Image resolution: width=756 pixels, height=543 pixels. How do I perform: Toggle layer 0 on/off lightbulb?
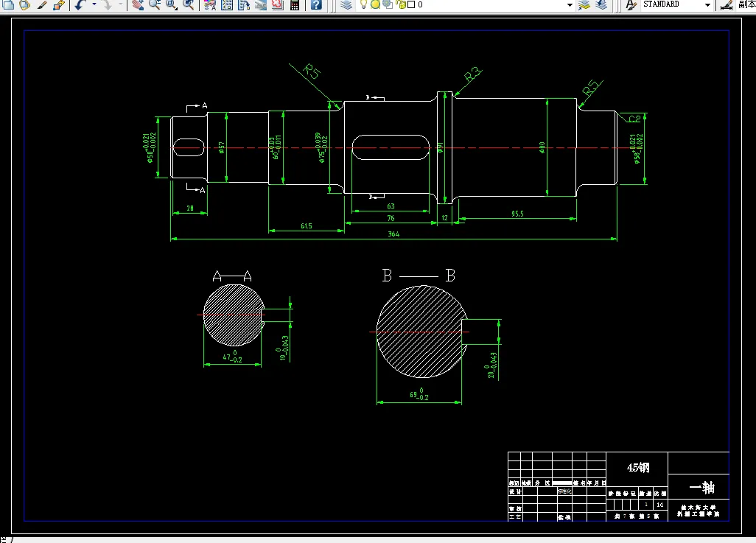point(363,4)
